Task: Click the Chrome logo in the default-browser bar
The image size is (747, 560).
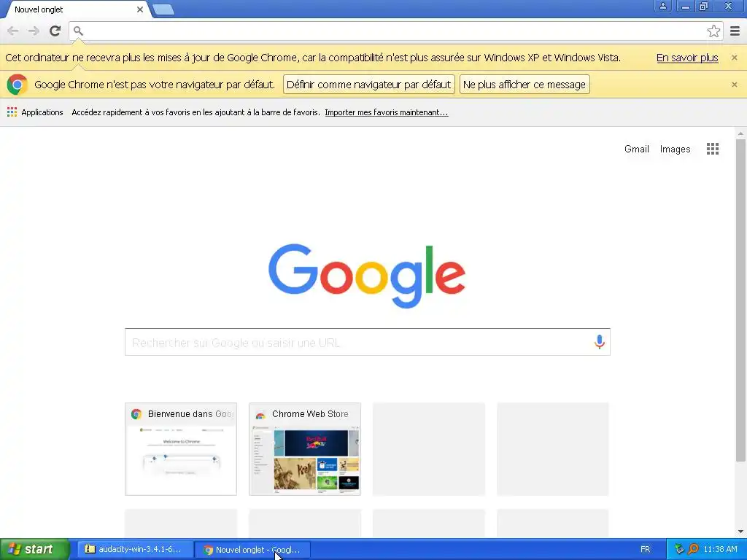Action: click(x=18, y=85)
